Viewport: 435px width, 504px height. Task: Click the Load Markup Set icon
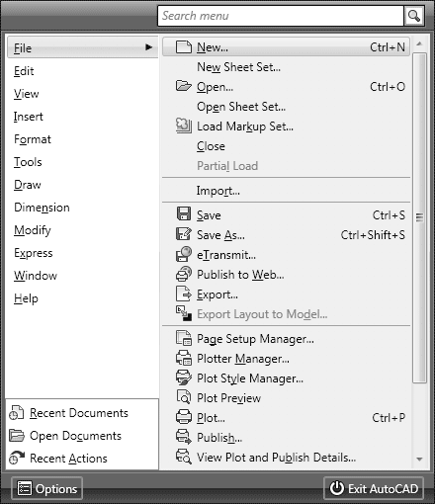[x=184, y=126]
